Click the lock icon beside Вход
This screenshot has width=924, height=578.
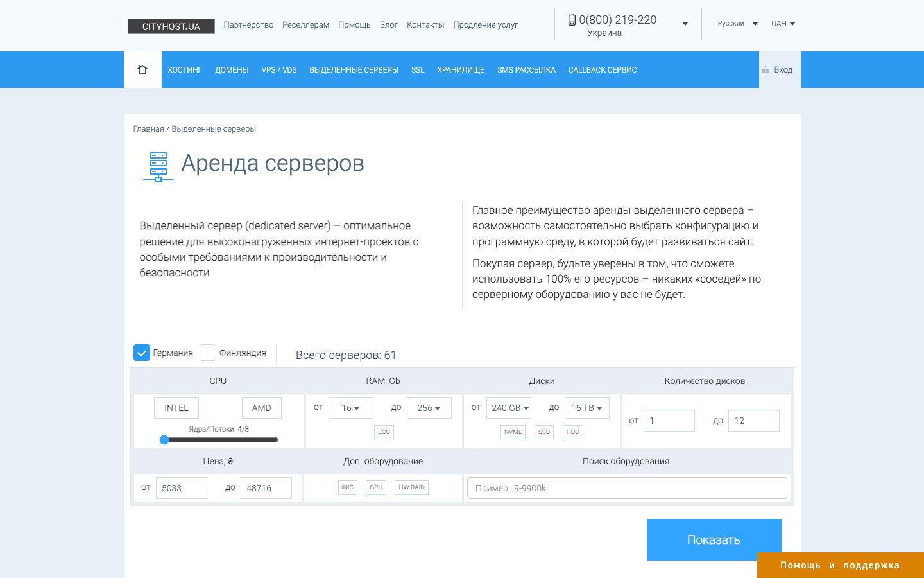[x=766, y=70]
